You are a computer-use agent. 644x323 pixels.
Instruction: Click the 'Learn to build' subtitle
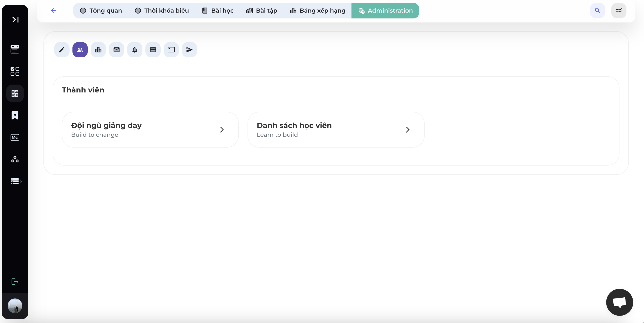[x=277, y=135]
